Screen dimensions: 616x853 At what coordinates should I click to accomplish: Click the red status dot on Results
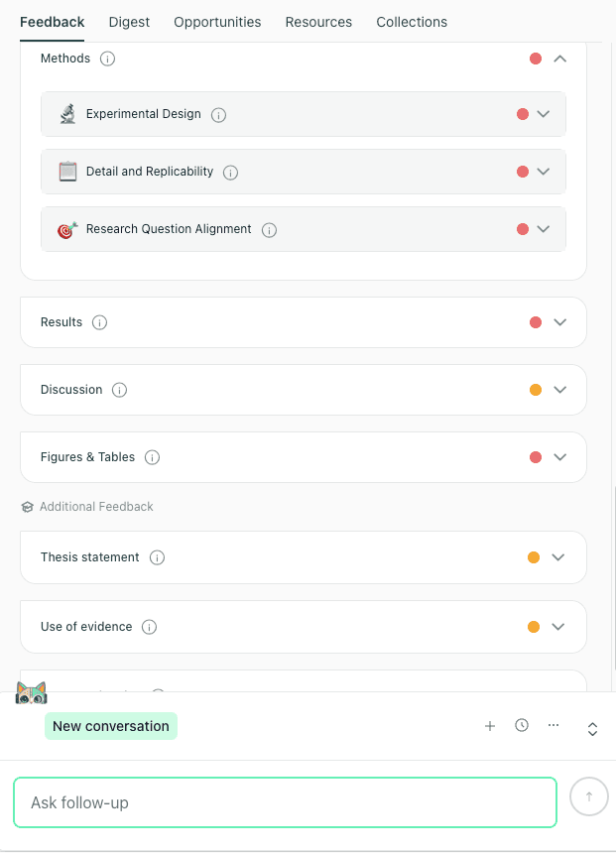point(536,321)
